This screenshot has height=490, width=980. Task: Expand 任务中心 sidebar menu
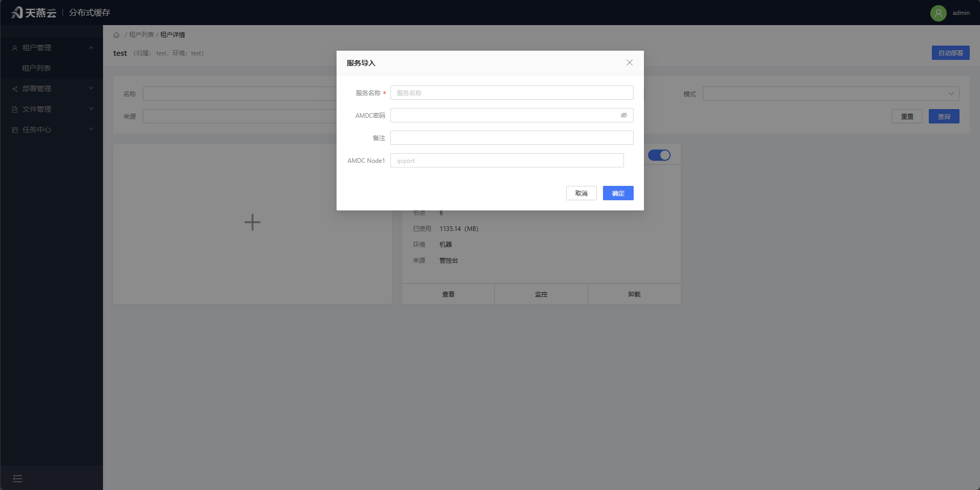coord(51,130)
